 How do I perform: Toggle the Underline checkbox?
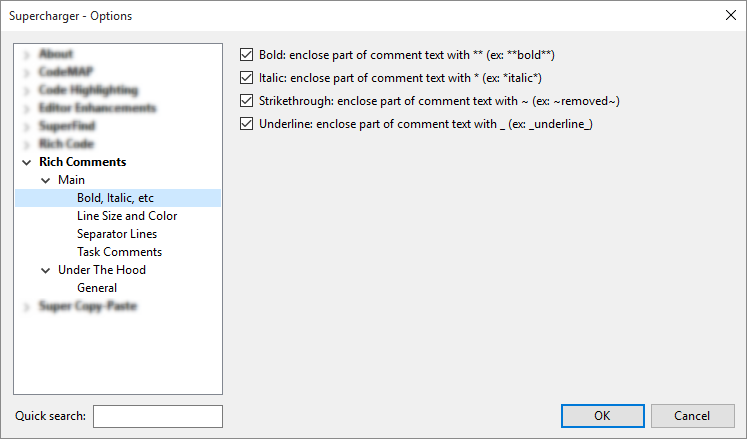tap(246, 123)
